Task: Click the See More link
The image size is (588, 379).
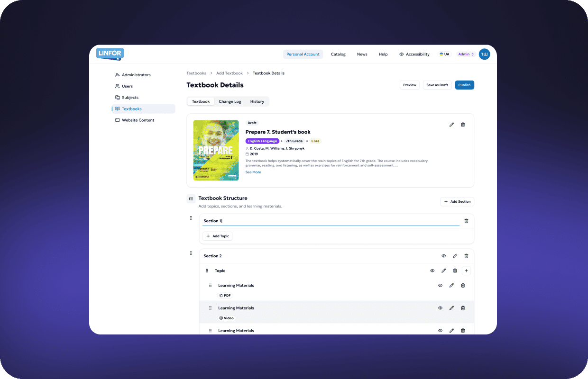Action: (253, 172)
